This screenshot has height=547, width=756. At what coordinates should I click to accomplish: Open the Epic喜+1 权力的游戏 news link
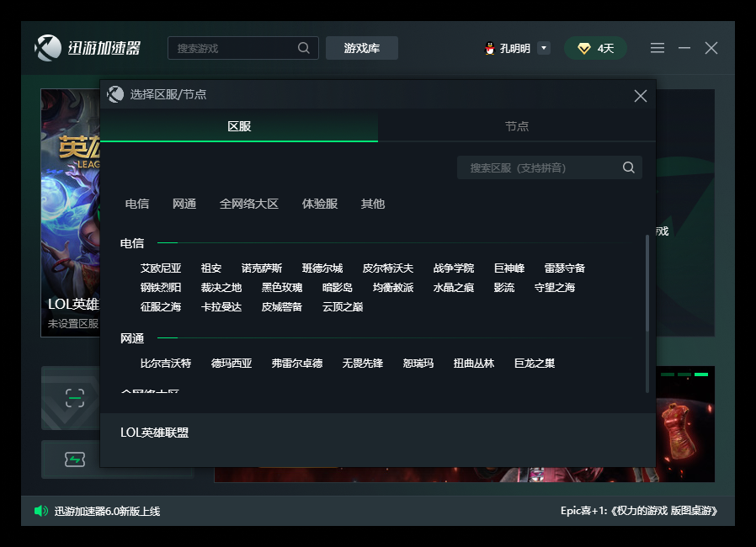tap(639, 511)
